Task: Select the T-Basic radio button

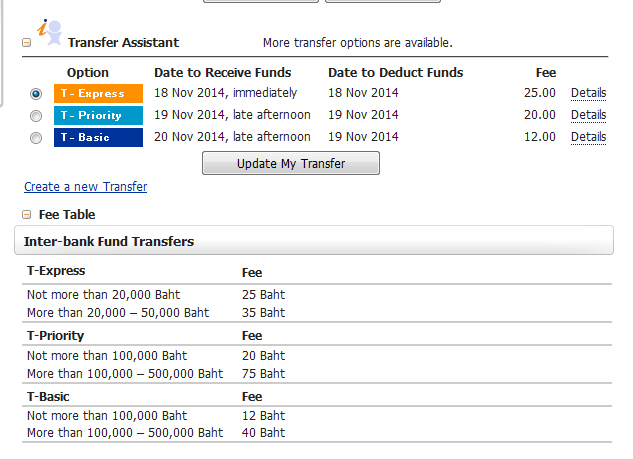Action: point(36,138)
